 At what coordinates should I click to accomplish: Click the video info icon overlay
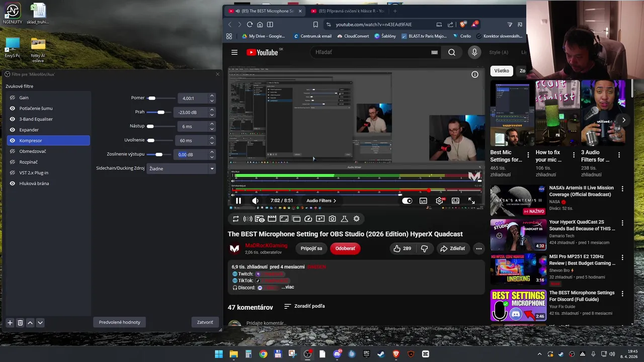pyautogui.click(x=474, y=74)
